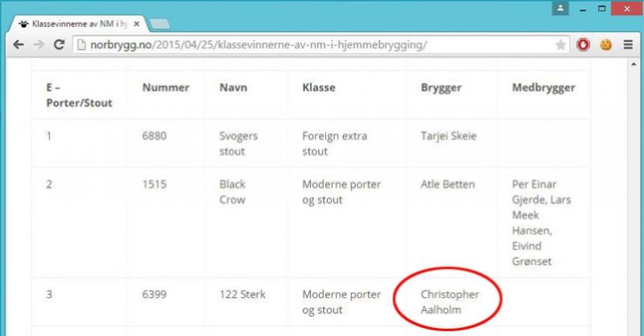The image size is (644, 336).
Task: Maximize the browser window
Action: click(601, 9)
